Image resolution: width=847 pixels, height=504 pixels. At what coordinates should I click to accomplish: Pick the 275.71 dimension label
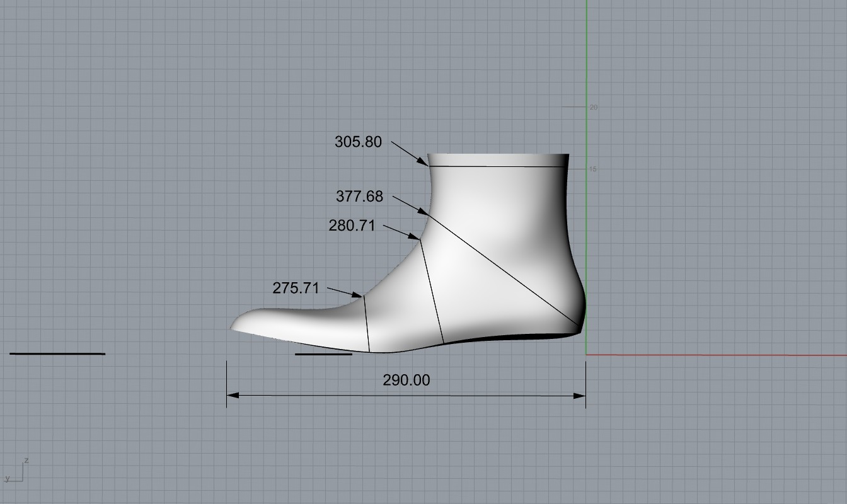296,288
